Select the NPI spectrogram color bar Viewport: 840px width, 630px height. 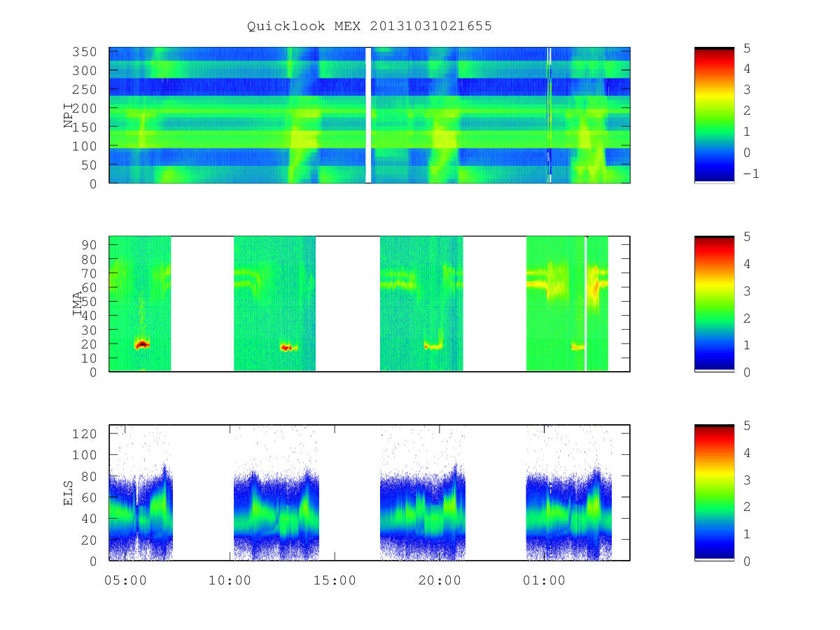point(714,115)
